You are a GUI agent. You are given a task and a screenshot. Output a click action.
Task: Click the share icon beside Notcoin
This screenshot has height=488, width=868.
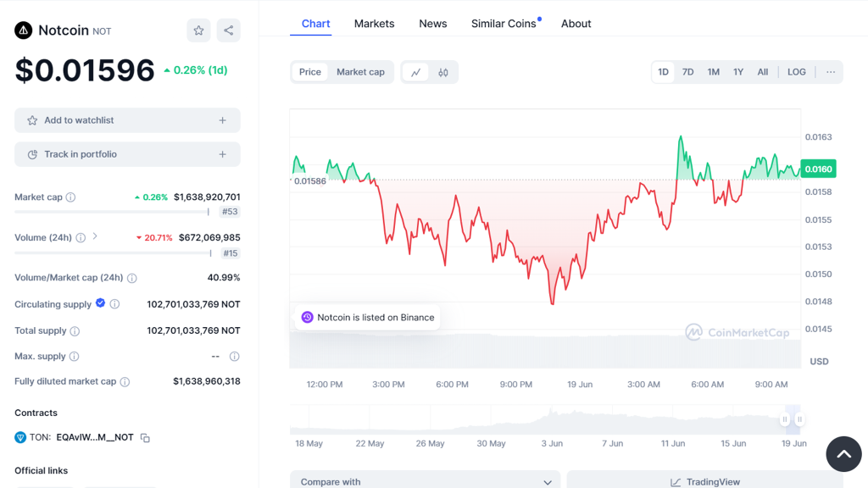[x=229, y=30]
